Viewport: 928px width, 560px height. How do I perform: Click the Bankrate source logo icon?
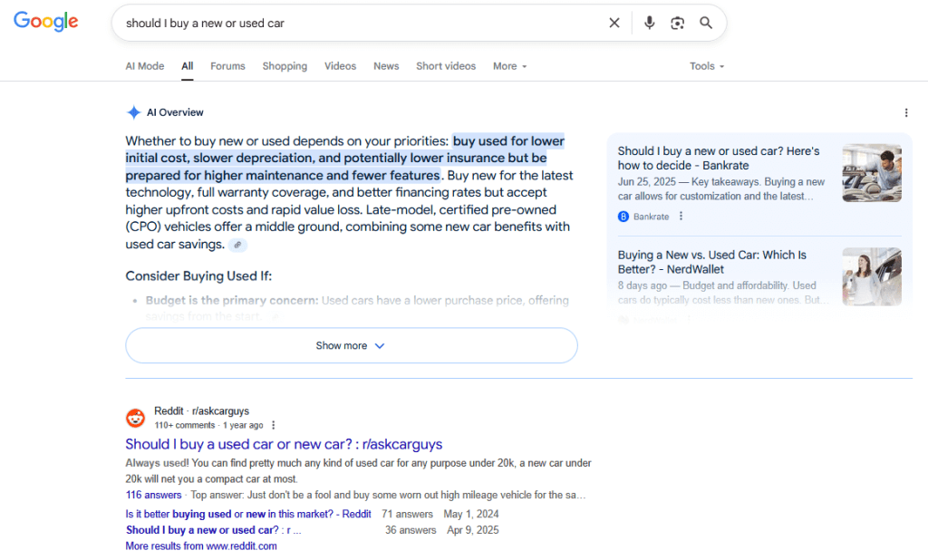[623, 217]
